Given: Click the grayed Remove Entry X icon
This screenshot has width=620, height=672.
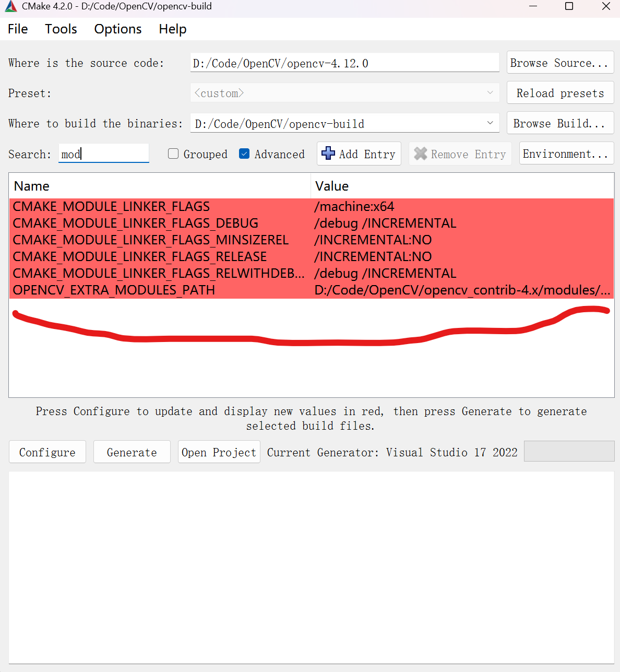Looking at the screenshot, I should (x=420, y=154).
